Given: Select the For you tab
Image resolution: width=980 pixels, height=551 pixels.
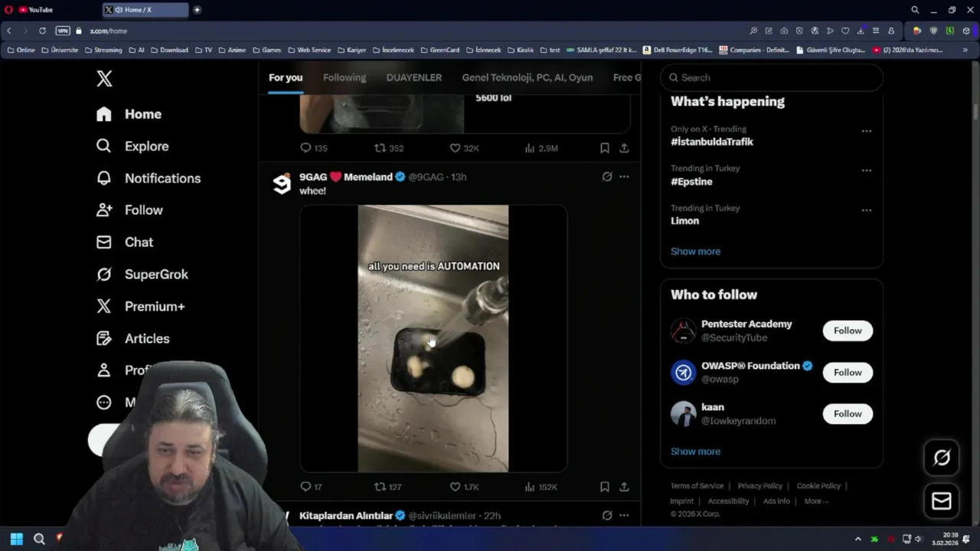Looking at the screenshot, I should [x=286, y=77].
